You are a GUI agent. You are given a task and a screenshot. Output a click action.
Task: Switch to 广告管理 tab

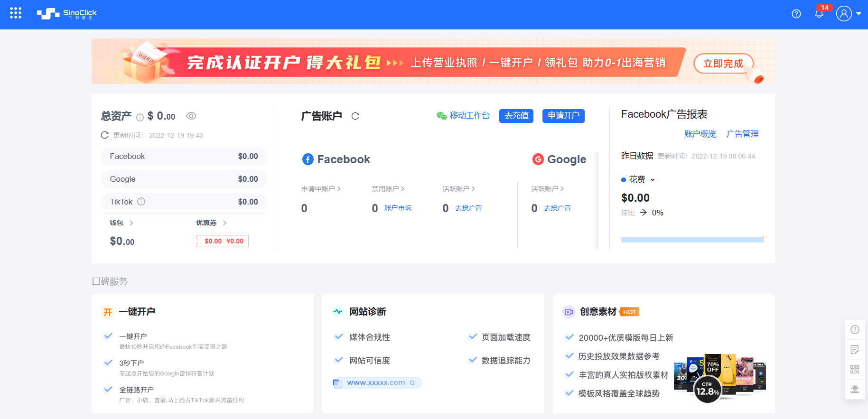[x=742, y=134]
